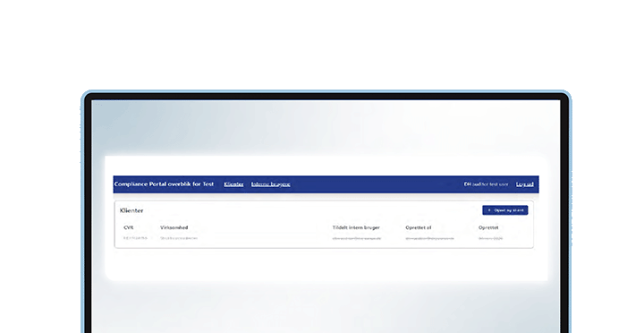The height and width of the screenshot is (333, 644).
Task: Click the Oprettet date column header
Action: click(488, 227)
